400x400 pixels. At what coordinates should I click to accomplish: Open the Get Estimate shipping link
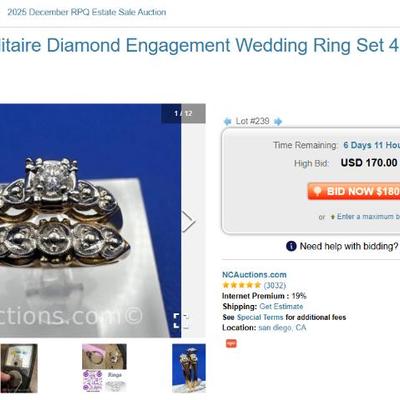[281, 306]
